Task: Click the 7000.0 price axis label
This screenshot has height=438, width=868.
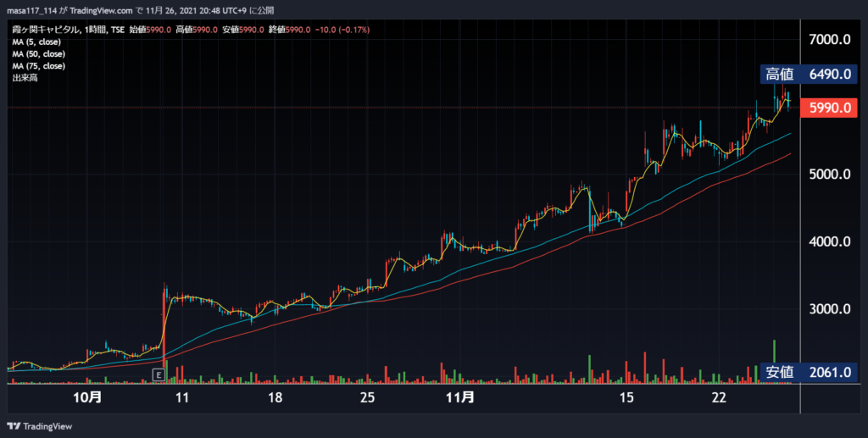Action: tap(830, 40)
